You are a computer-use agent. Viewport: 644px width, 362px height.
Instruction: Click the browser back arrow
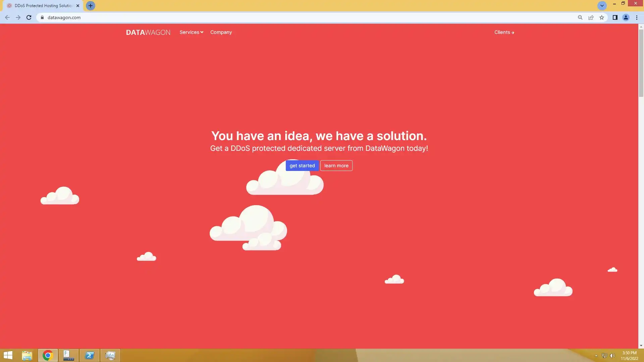[7, 17]
